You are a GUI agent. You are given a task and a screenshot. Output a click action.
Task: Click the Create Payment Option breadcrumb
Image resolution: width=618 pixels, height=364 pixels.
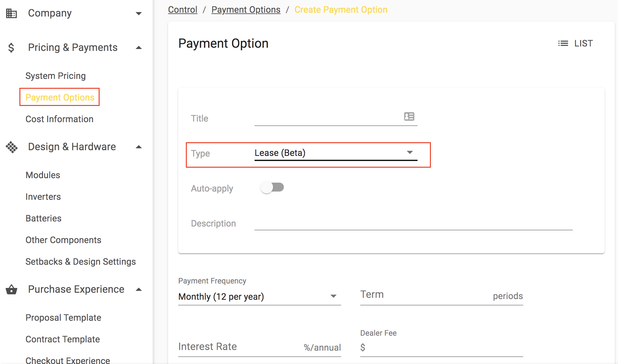[x=341, y=10]
